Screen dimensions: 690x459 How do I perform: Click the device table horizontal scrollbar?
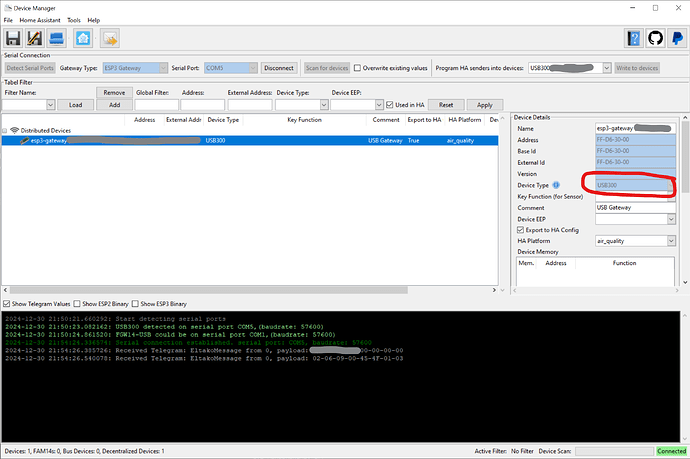coord(209,290)
